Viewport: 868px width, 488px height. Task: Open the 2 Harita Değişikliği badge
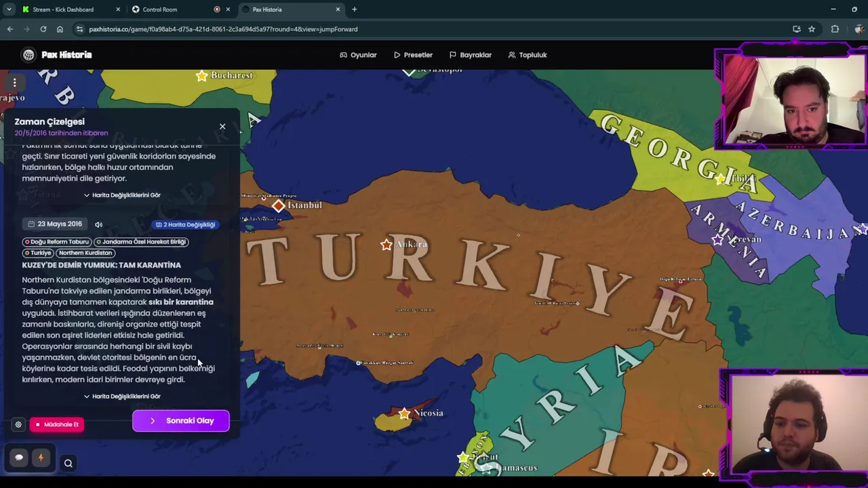[185, 224]
